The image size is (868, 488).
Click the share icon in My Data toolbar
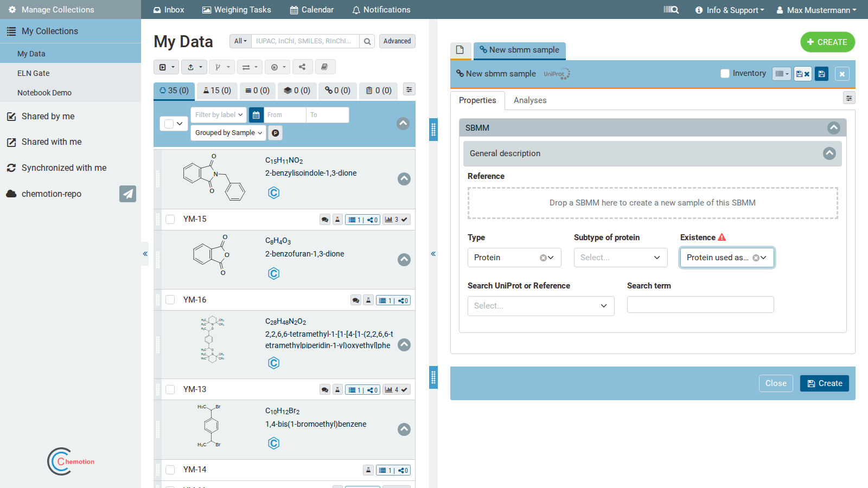coord(302,67)
